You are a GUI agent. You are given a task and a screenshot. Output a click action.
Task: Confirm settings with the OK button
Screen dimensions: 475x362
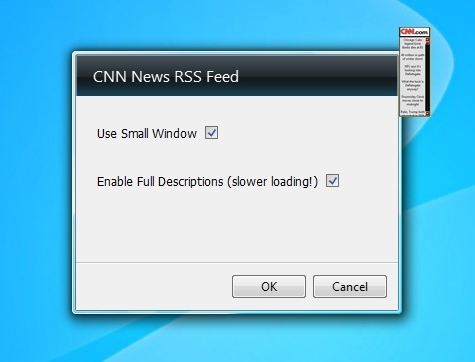pos(269,286)
